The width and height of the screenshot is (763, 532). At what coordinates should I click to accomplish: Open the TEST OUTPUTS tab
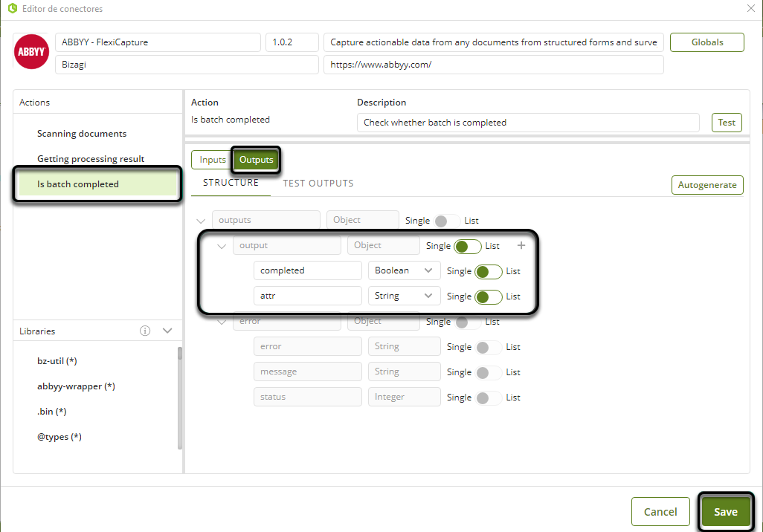pos(318,184)
